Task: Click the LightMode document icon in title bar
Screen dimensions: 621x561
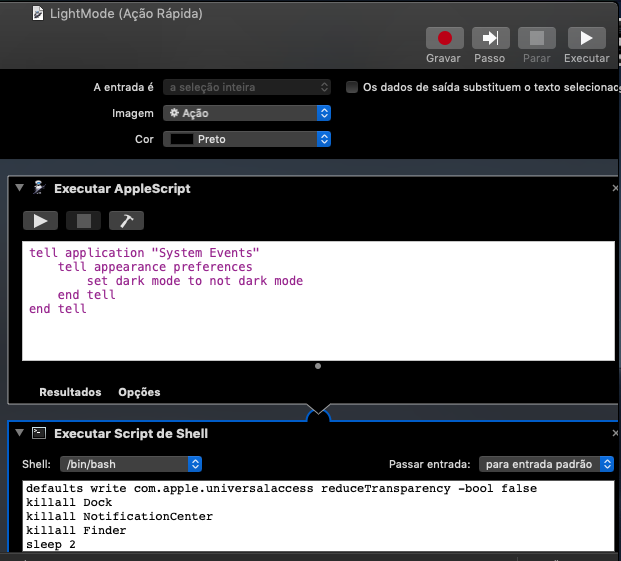Action: [x=38, y=13]
